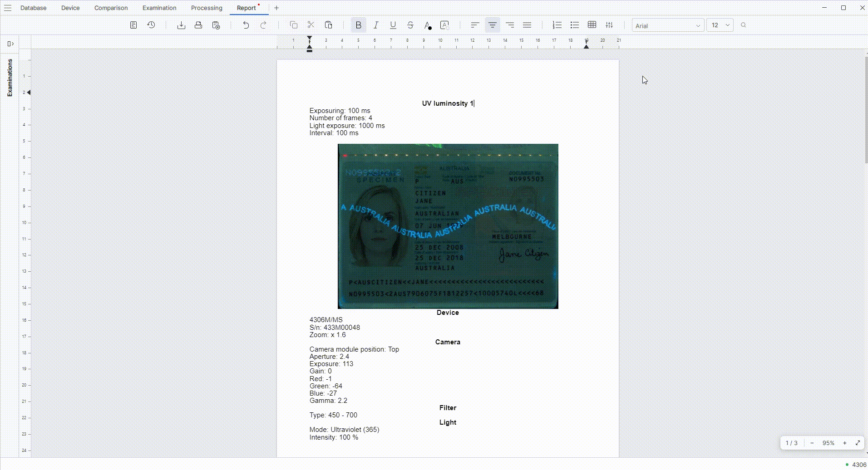The height and width of the screenshot is (470, 868).
Task: Click the 4306 device status indicator
Action: [x=856, y=465]
